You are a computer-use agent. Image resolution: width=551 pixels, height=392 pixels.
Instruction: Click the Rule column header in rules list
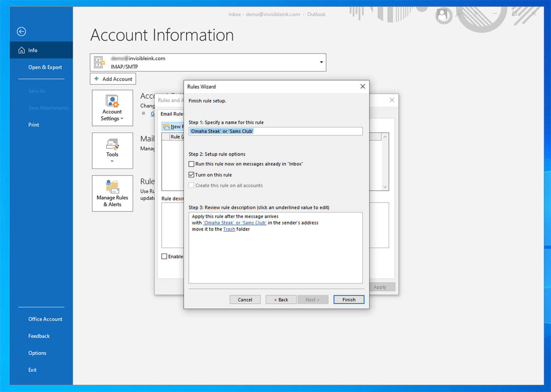point(177,137)
